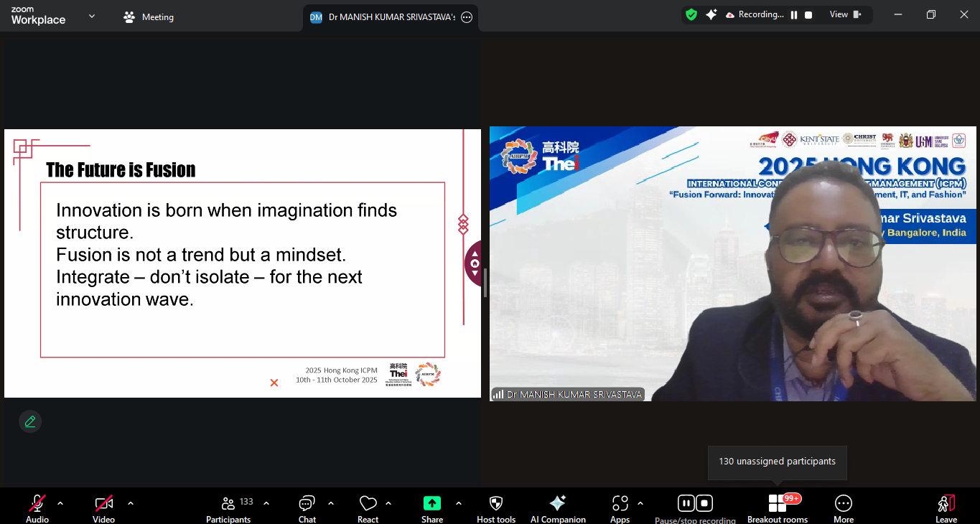Switch to the Meeting tab
The width and height of the screenshot is (980, 524).
(149, 17)
